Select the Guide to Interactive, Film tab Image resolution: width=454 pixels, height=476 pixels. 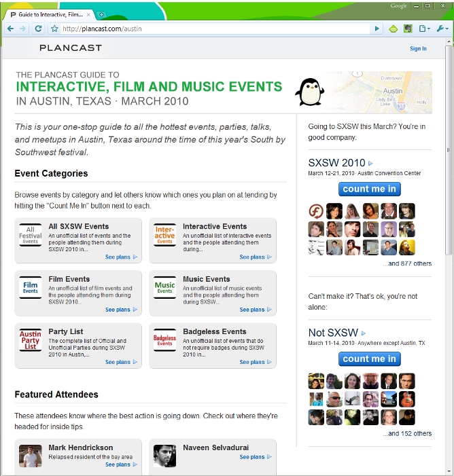tap(50, 14)
